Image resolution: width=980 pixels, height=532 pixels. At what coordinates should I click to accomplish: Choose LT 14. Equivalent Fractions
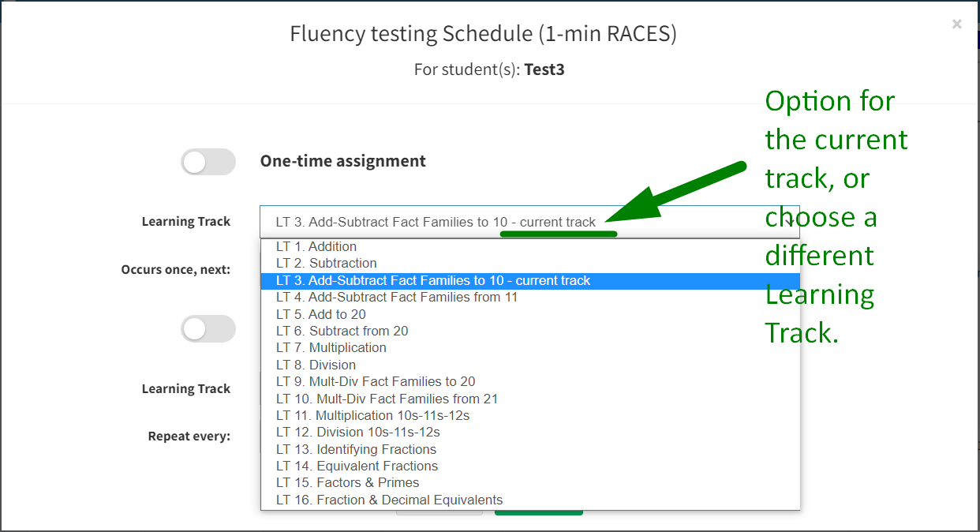(x=357, y=466)
